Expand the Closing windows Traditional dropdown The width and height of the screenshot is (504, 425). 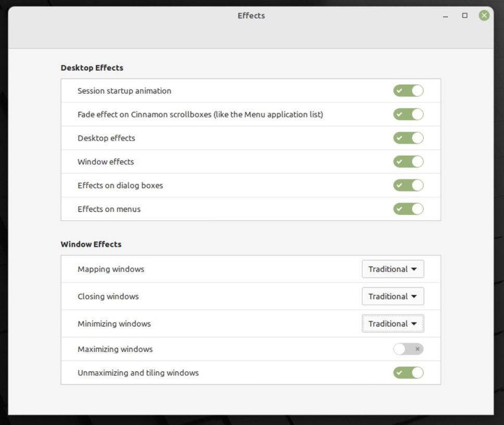(x=393, y=296)
